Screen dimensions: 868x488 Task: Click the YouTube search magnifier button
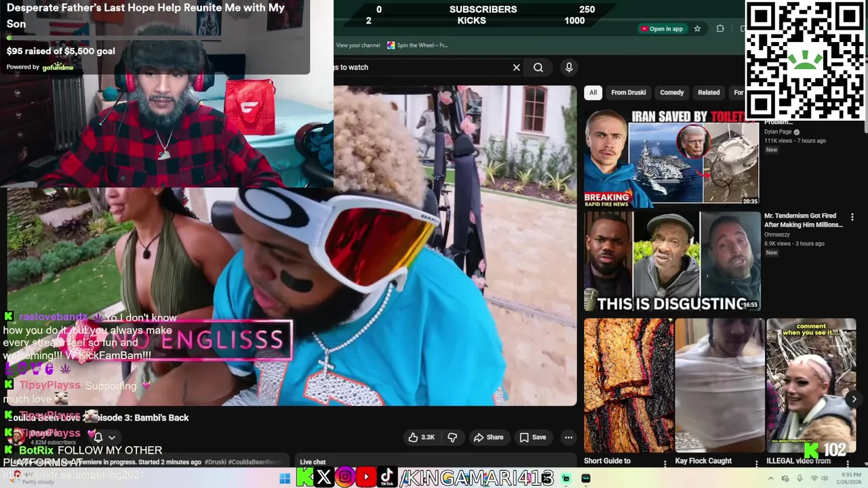coord(538,67)
